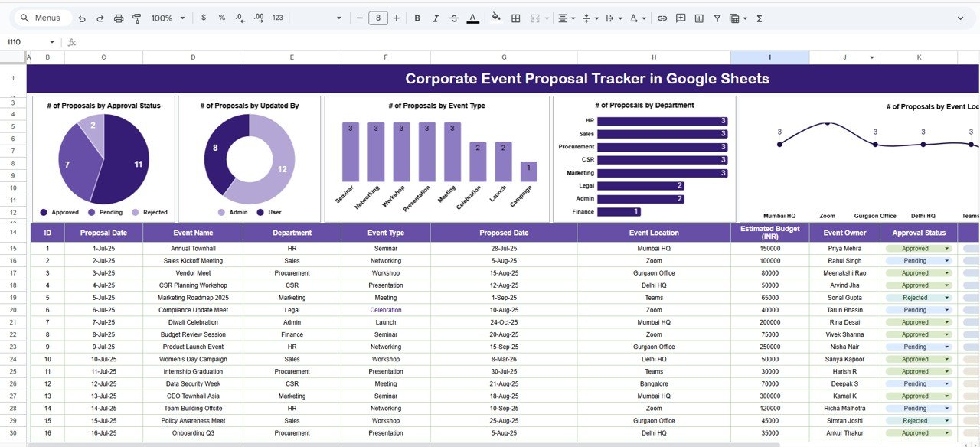Collapse the toolbar with the chevron

point(961,18)
